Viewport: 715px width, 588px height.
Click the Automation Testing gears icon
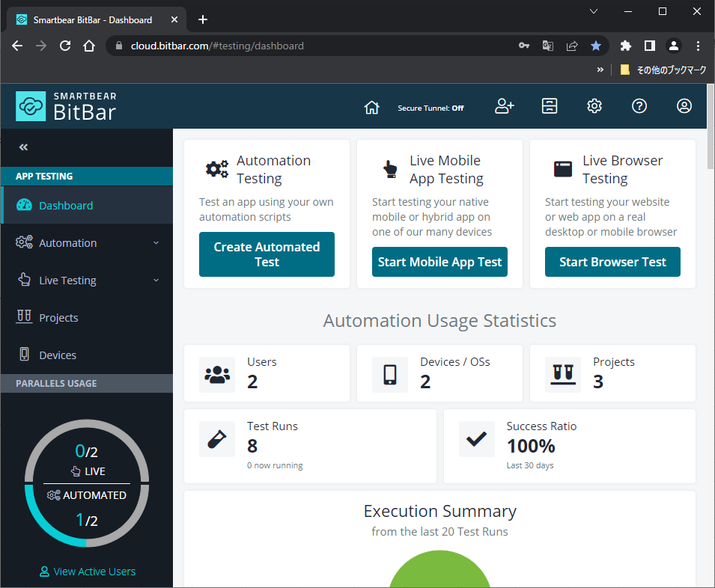pos(216,169)
